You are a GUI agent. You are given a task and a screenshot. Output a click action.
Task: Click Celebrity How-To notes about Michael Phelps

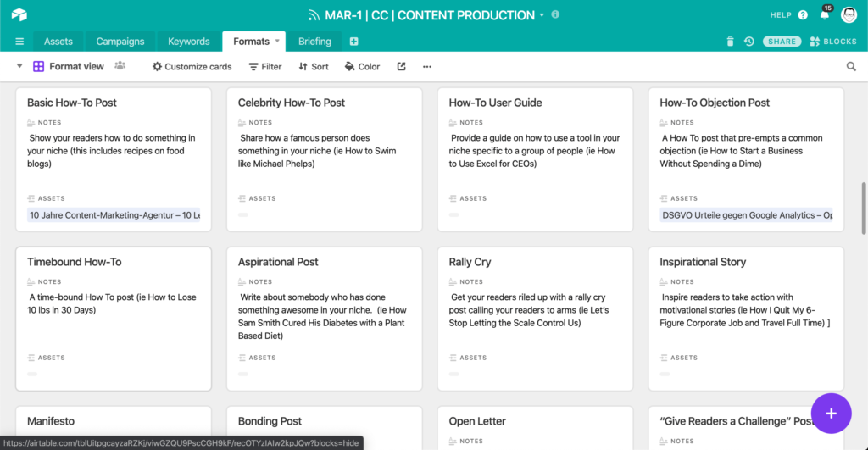pos(317,151)
